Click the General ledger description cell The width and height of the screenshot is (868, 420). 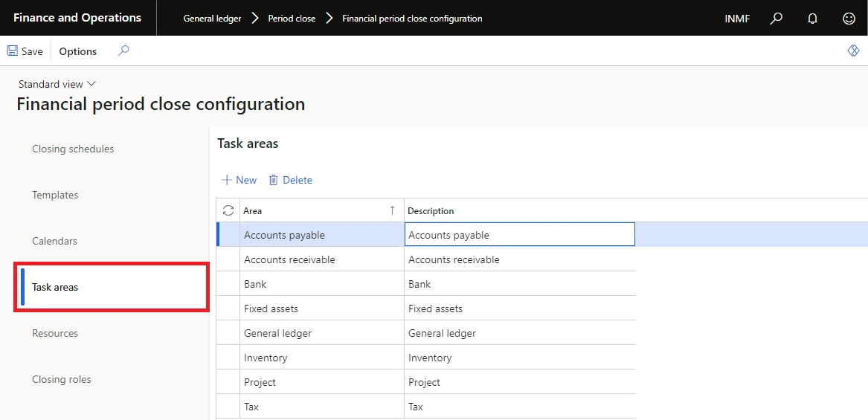click(x=520, y=333)
